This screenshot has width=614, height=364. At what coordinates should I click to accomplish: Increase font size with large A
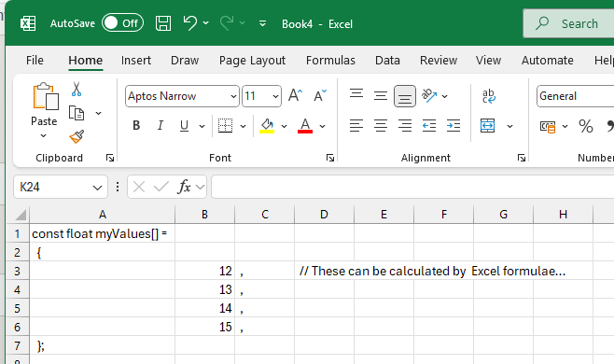295,95
